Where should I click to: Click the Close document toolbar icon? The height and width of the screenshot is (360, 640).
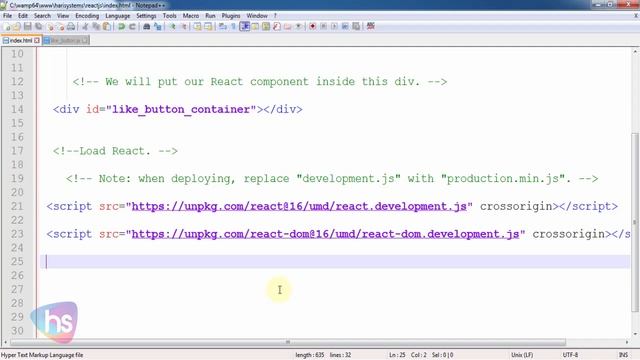pos(50,27)
